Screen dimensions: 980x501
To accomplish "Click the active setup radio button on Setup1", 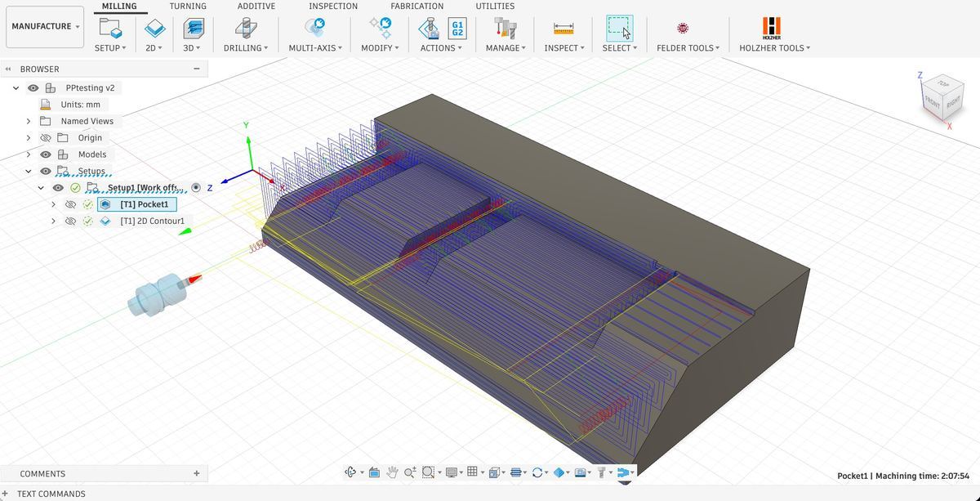I will click(196, 187).
